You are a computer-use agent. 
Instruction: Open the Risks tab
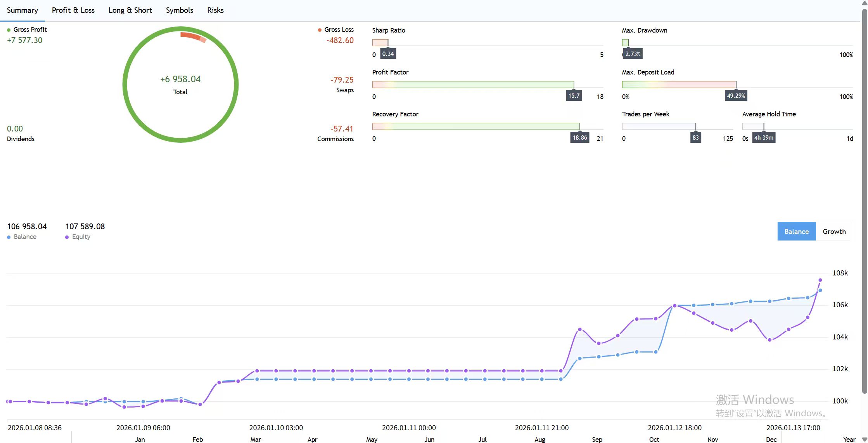point(215,10)
